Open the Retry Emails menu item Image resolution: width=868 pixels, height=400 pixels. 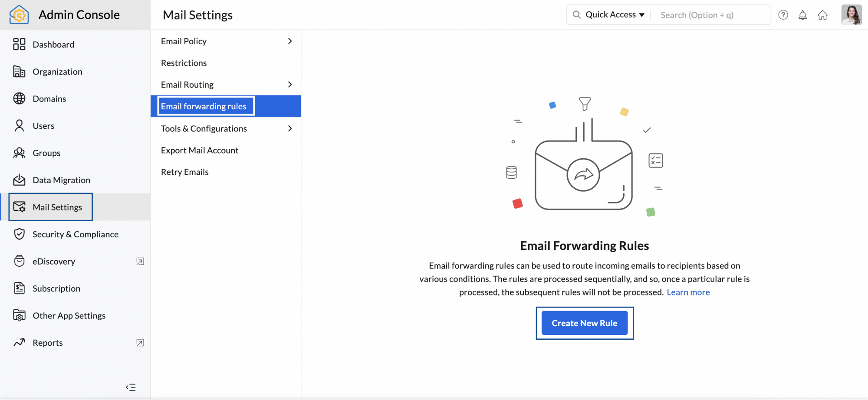coord(184,172)
